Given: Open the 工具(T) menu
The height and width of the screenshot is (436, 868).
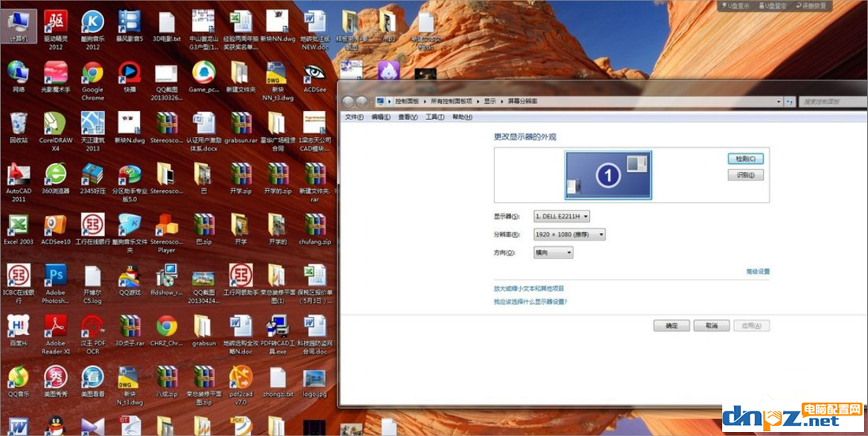Looking at the screenshot, I should 435,117.
